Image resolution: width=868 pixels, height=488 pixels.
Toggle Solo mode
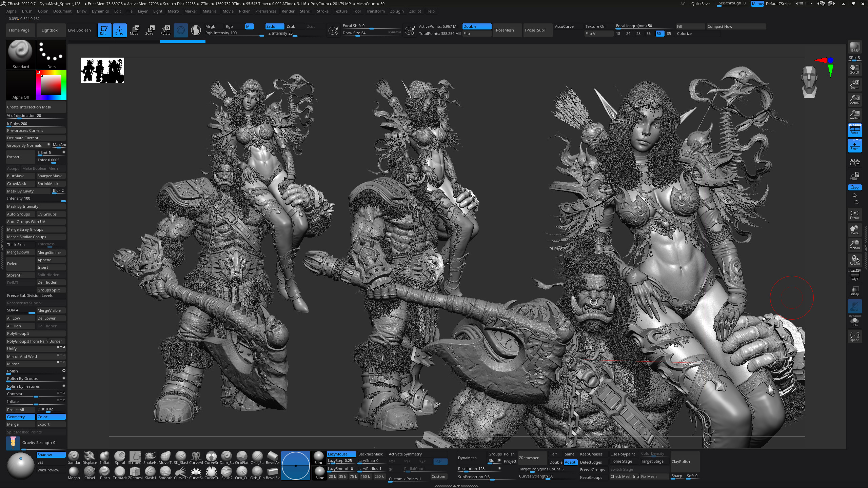coord(854,321)
